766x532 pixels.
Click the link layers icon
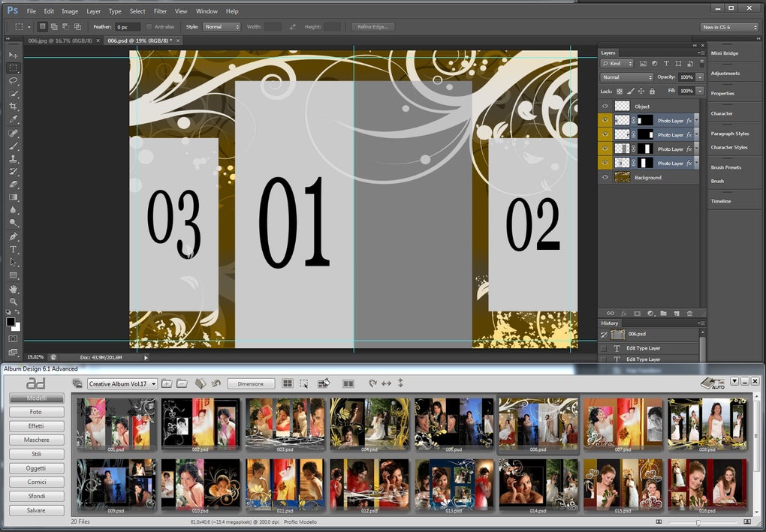[x=610, y=314]
